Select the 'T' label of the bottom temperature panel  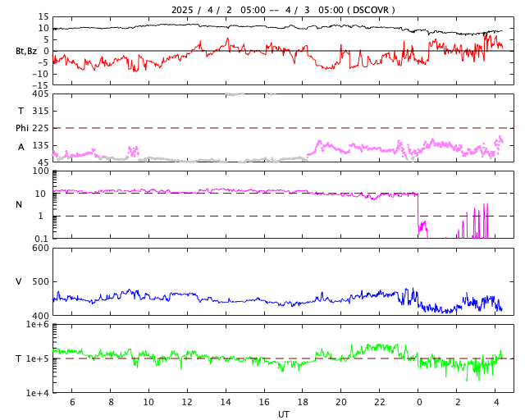pyautogui.click(x=19, y=358)
